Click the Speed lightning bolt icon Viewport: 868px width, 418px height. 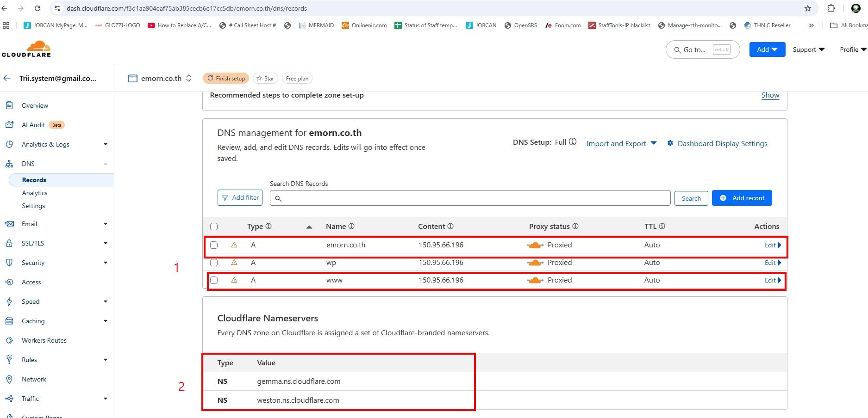pyautogui.click(x=9, y=301)
